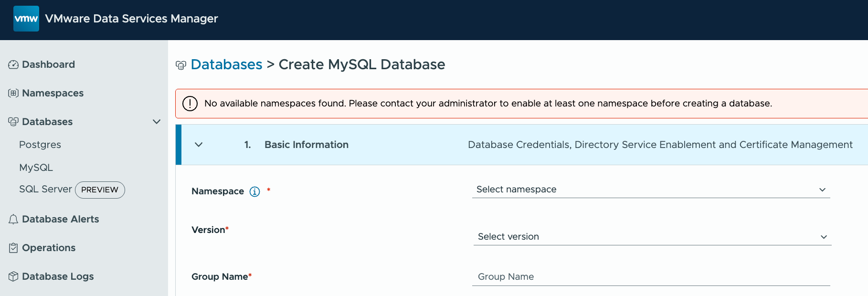Open the Namespace info tooltip icon
Image resolution: width=868 pixels, height=296 pixels.
coord(255,191)
